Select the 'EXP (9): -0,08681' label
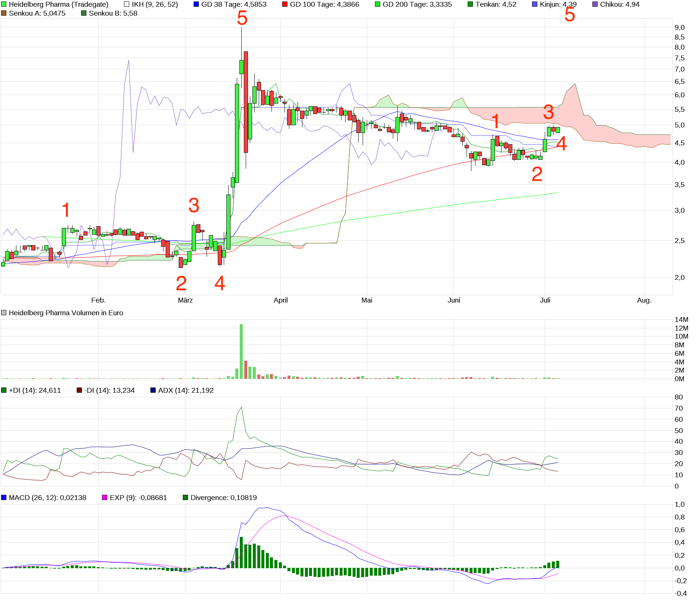Screen dimensions: 700x601 pyautogui.click(x=139, y=498)
